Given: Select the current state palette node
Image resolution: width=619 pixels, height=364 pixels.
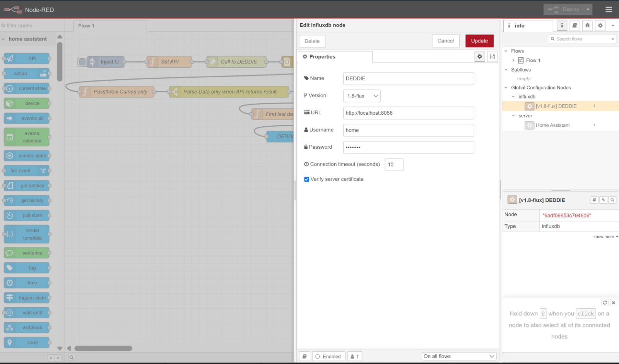Looking at the screenshot, I should pyautogui.click(x=27, y=88).
